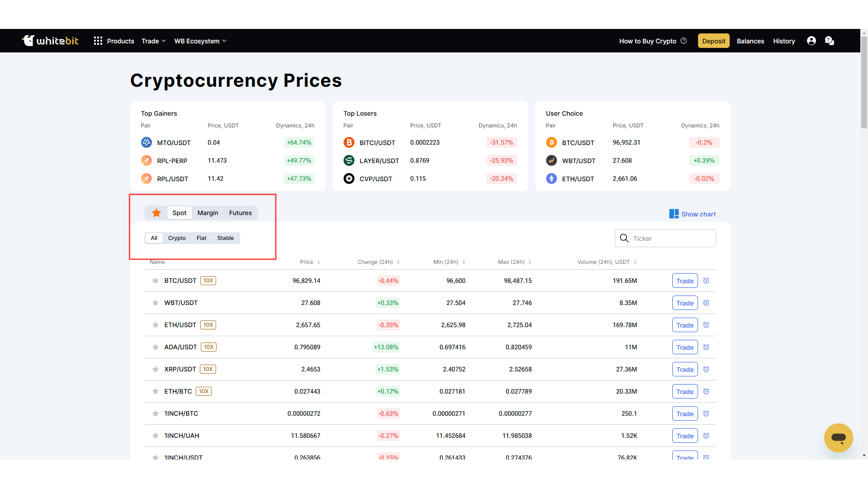868x488 pixels.
Task: Open Products menu item
Action: (x=121, y=41)
